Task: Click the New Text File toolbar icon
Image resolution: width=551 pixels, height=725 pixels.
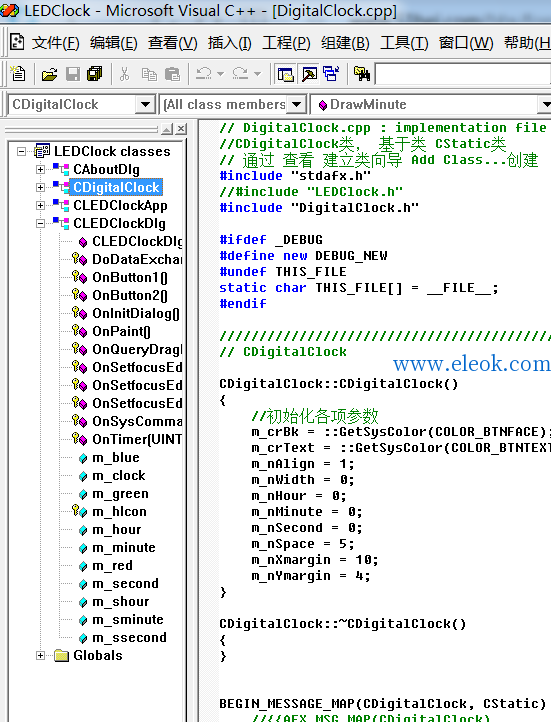Action: click(18, 74)
